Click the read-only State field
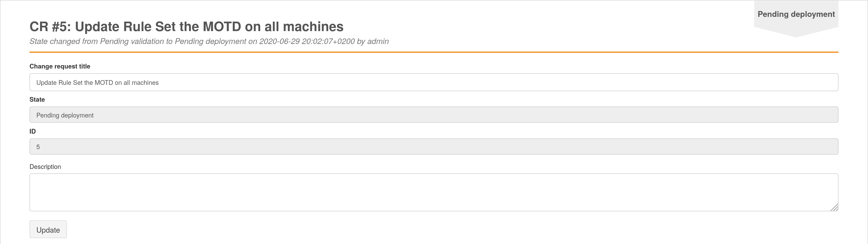 pos(434,115)
